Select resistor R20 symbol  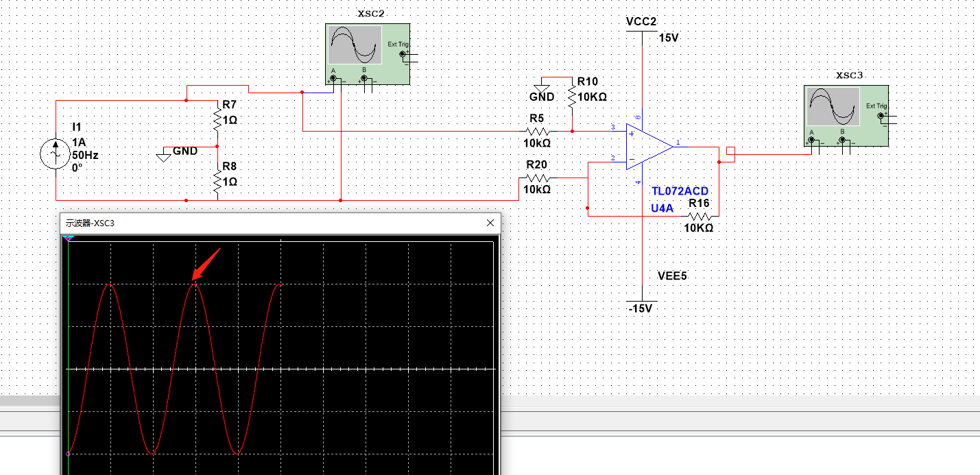537,178
